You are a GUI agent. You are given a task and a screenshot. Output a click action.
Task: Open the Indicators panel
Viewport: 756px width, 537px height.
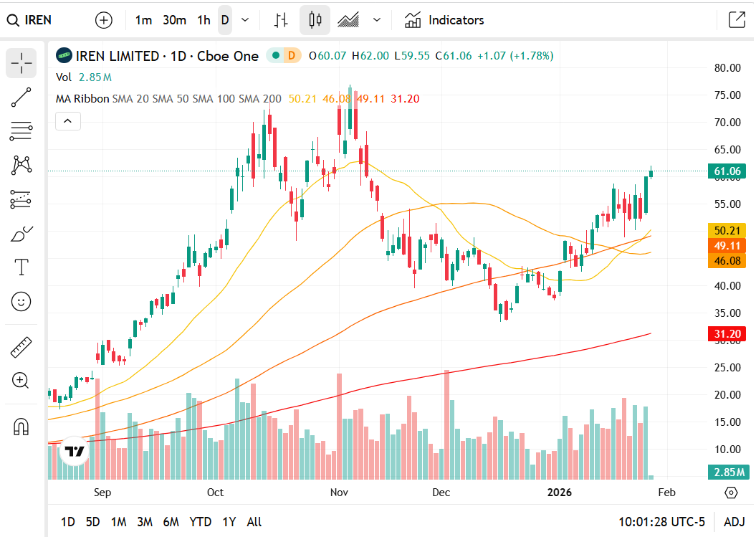444,20
